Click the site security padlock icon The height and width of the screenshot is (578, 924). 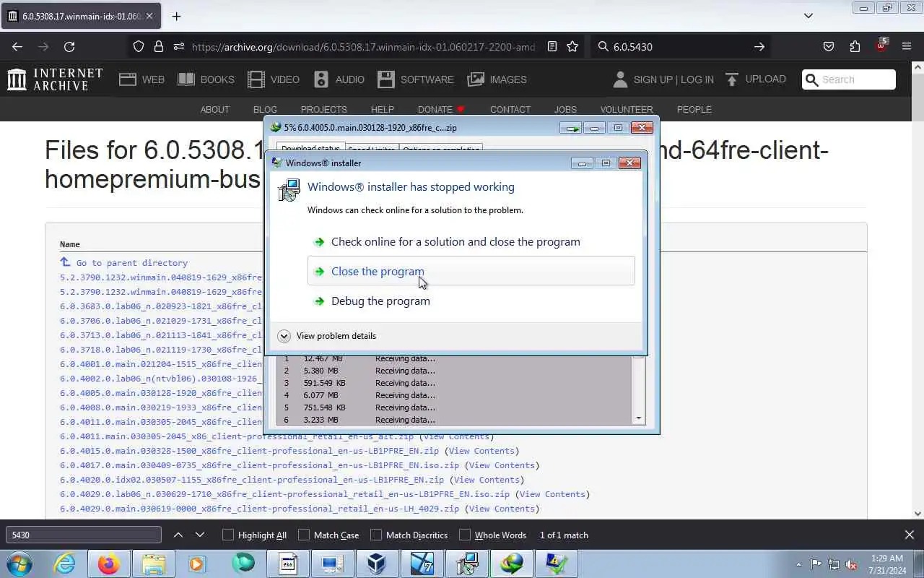coord(159,46)
